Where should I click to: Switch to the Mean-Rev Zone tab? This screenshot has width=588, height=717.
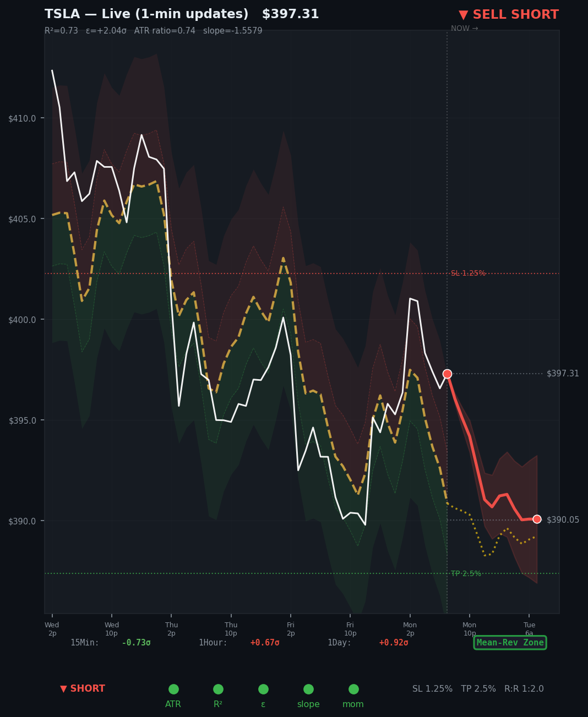[509, 642]
